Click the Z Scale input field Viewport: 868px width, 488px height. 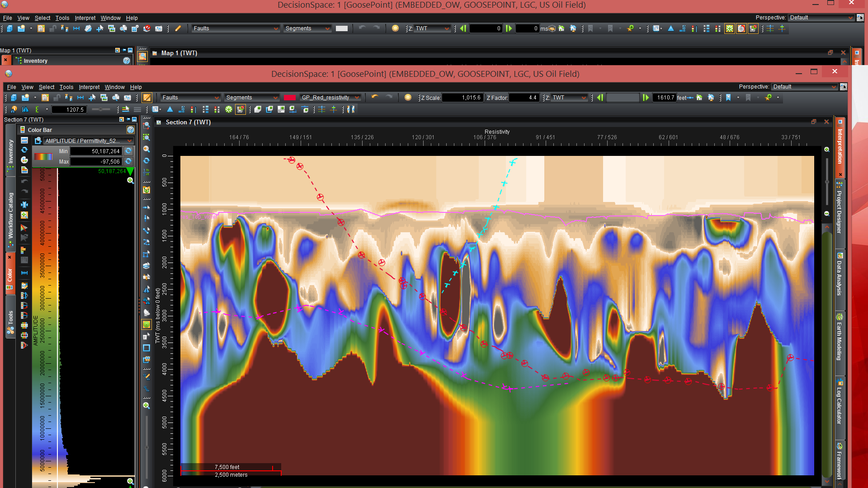462,98
